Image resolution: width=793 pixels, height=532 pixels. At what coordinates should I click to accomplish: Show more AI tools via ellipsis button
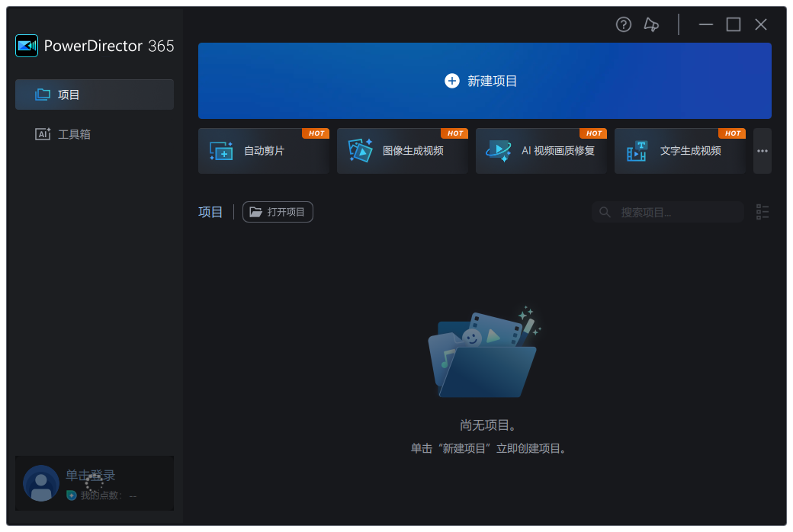click(x=762, y=150)
